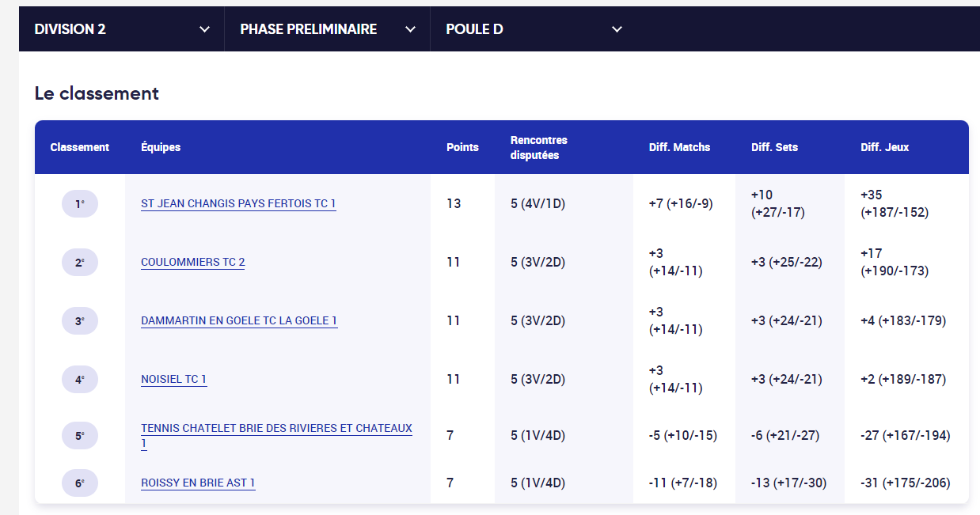Viewport: 980px width, 515px height.
Task: Open the POULE D dropdown
Action: click(x=534, y=29)
